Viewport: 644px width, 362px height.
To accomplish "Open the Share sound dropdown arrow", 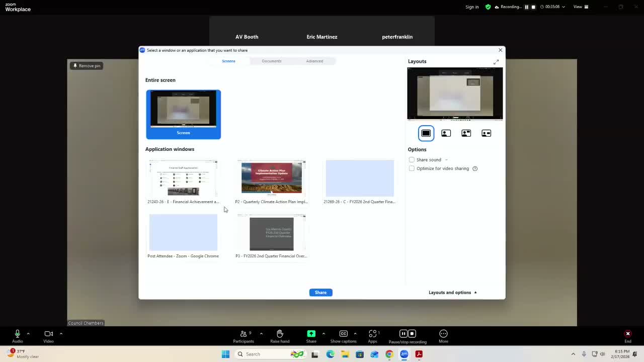I will point(446,160).
